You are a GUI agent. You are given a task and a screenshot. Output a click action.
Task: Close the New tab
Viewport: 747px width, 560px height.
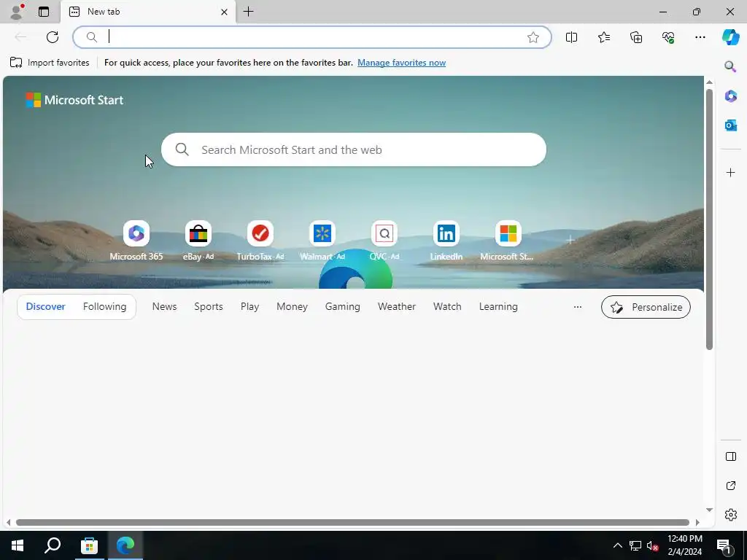point(224,12)
